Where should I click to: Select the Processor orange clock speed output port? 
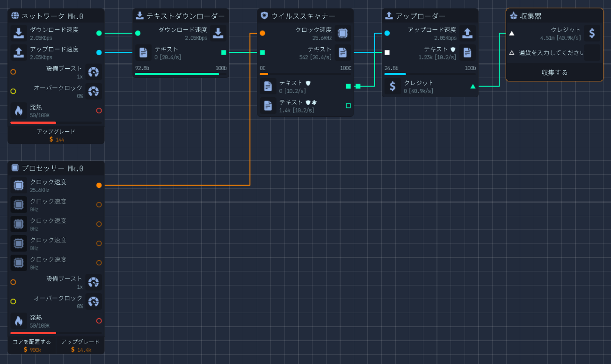[x=99, y=186]
